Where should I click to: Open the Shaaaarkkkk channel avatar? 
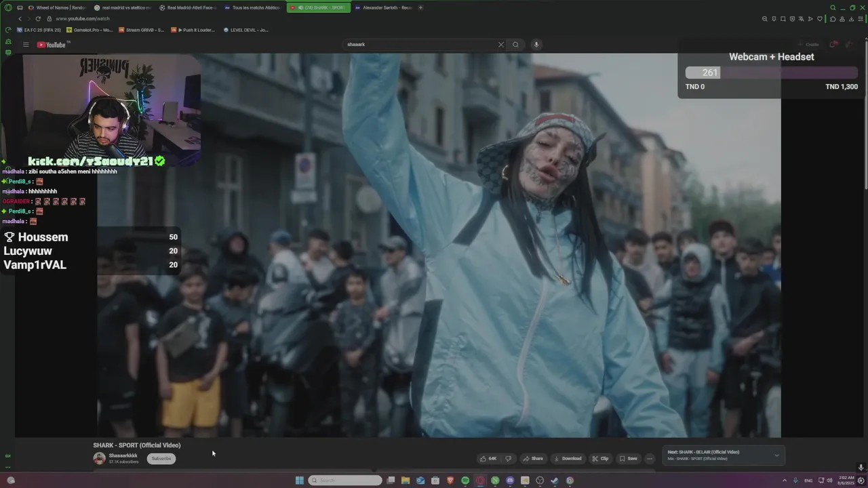pos(99,459)
